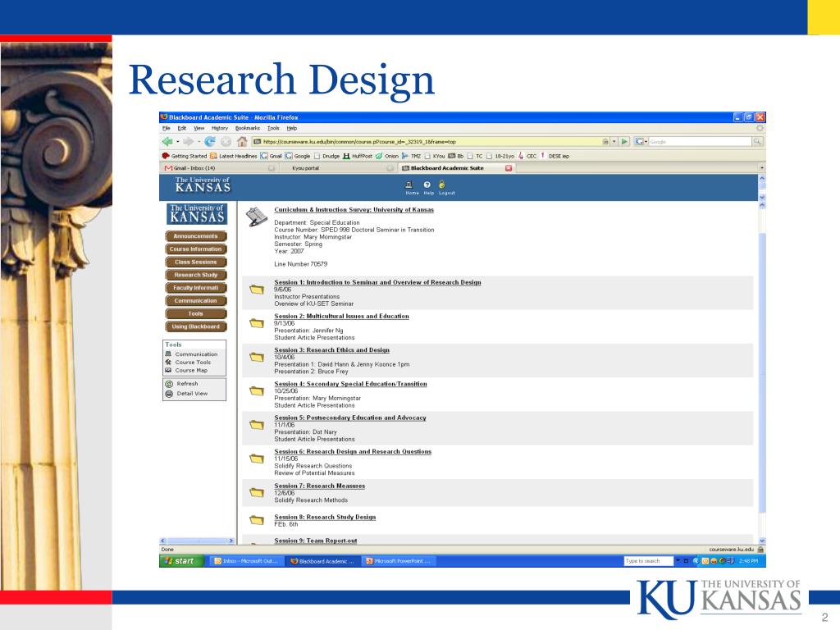Screen dimensions: 840x630
Task: Click the Firefox Forward arrow
Action: pyautogui.click(x=188, y=141)
